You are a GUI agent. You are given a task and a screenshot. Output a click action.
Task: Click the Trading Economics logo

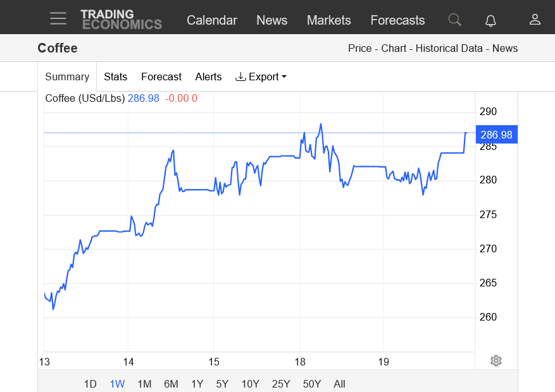click(x=121, y=20)
